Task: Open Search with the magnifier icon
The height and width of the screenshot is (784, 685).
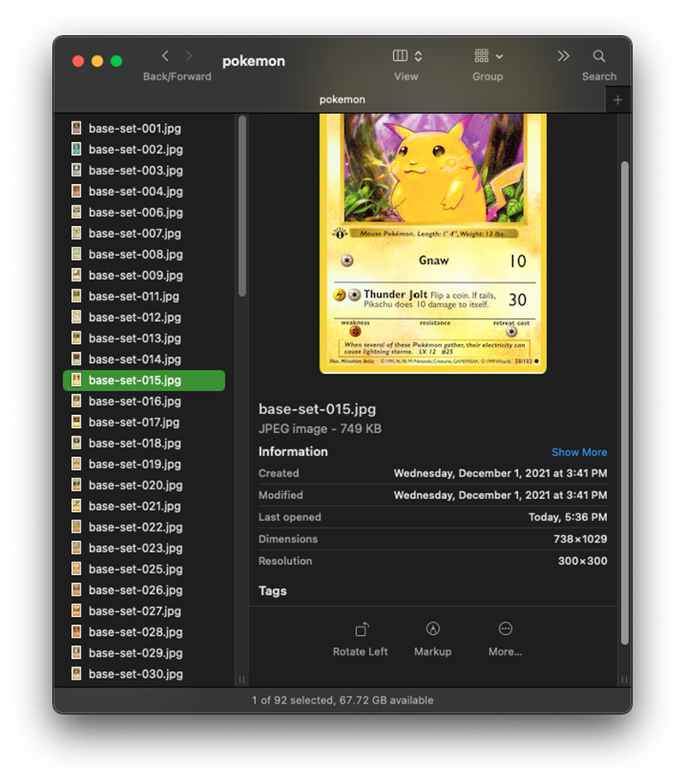Action: click(599, 56)
